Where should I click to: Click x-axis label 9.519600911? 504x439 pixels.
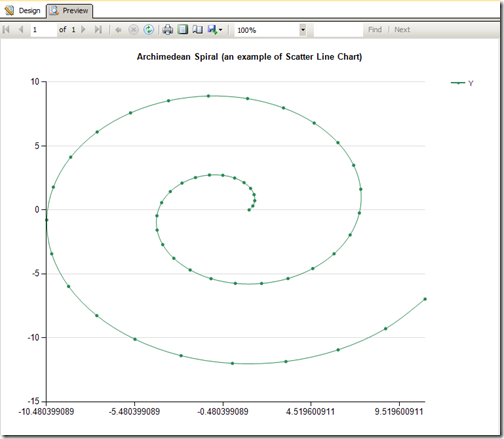[399, 412]
